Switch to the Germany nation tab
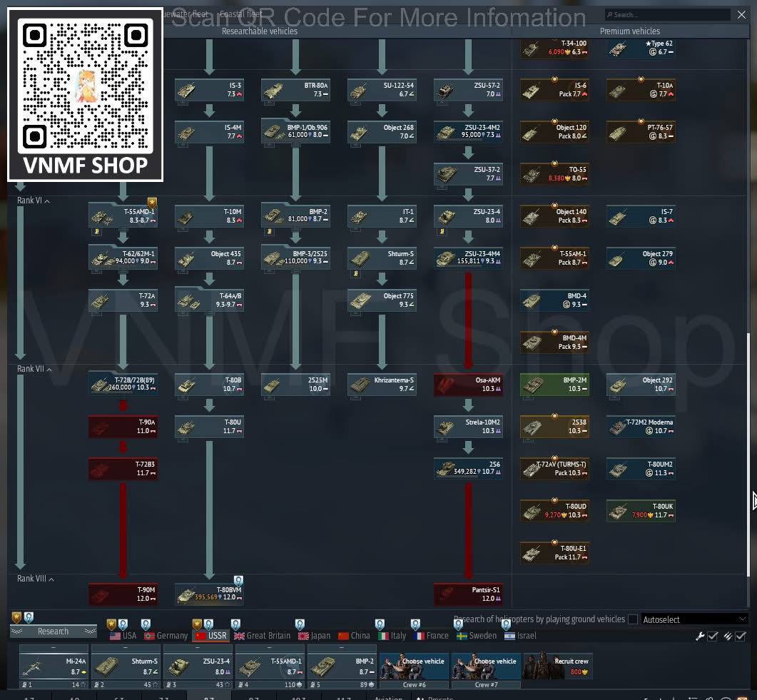757x700 pixels. (x=166, y=635)
